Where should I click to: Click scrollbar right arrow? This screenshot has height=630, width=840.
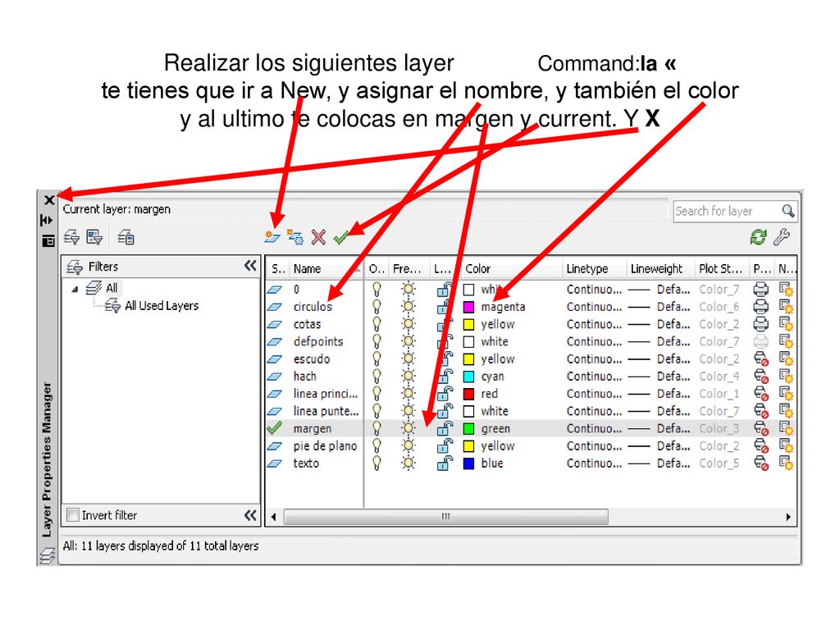coord(788,517)
